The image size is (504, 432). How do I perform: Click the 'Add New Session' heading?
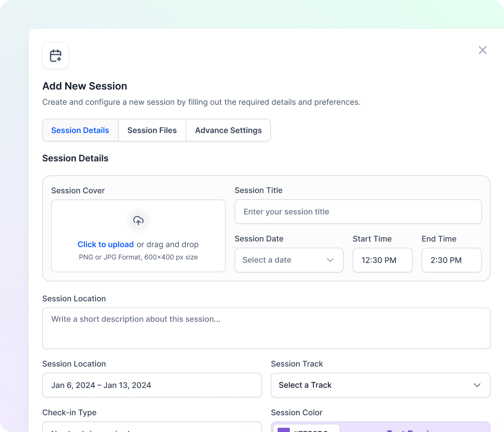point(85,86)
